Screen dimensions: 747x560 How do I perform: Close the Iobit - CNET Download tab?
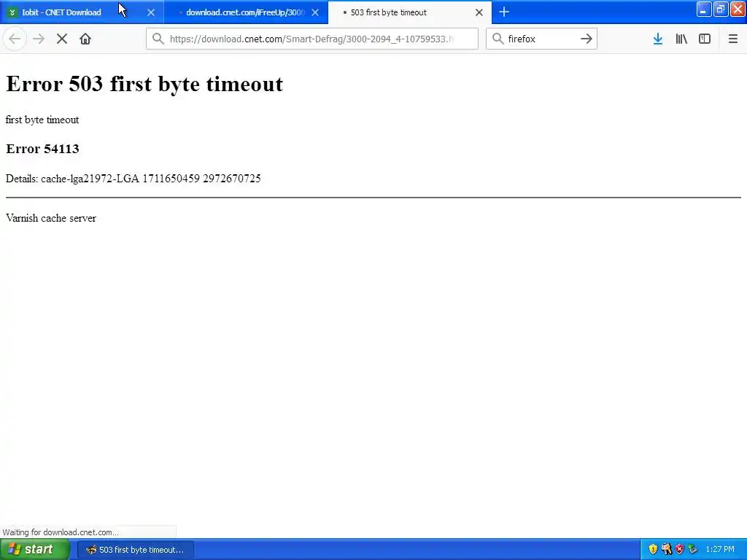pyautogui.click(x=151, y=12)
